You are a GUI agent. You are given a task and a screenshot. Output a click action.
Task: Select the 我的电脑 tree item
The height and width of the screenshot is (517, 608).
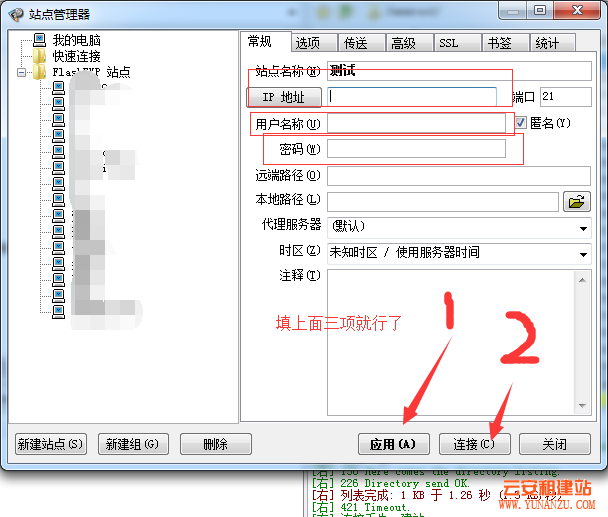[76, 40]
